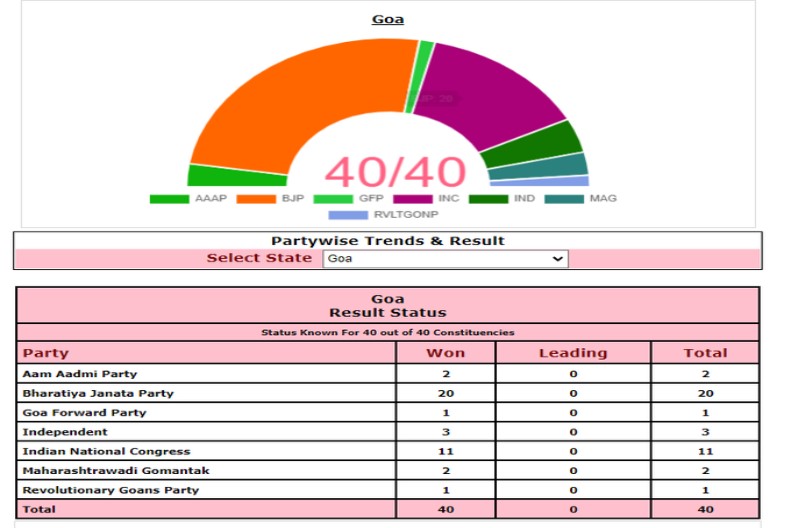Click the Won value 20 for Bharatiya Janata Party

coord(446,393)
